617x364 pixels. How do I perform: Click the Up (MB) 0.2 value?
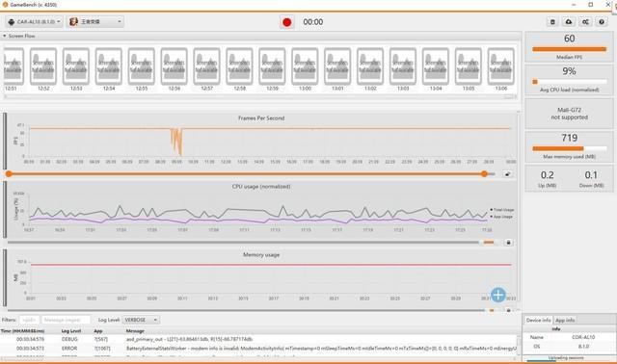coord(547,175)
